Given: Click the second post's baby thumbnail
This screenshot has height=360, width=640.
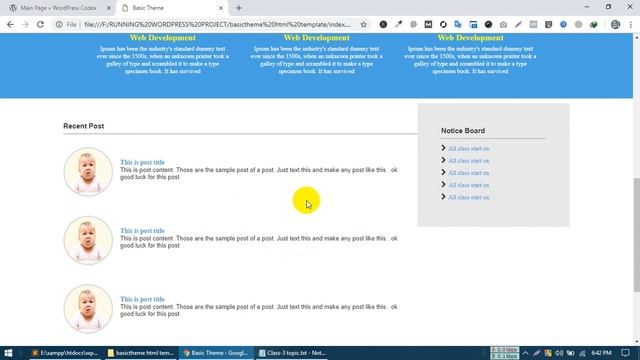Looking at the screenshot, I should pos(88,240).
